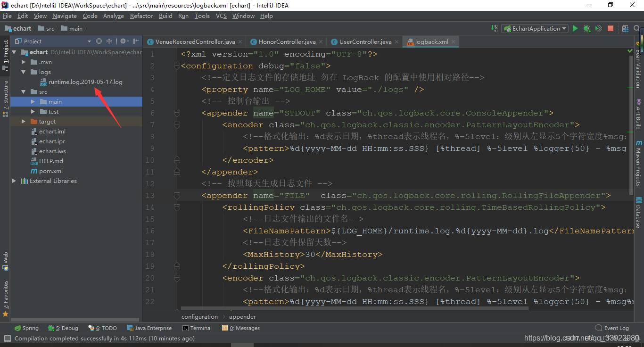This screenshot has height=347, width=644.
Task: Expand the main folder in tree
Action: [33, 102]
